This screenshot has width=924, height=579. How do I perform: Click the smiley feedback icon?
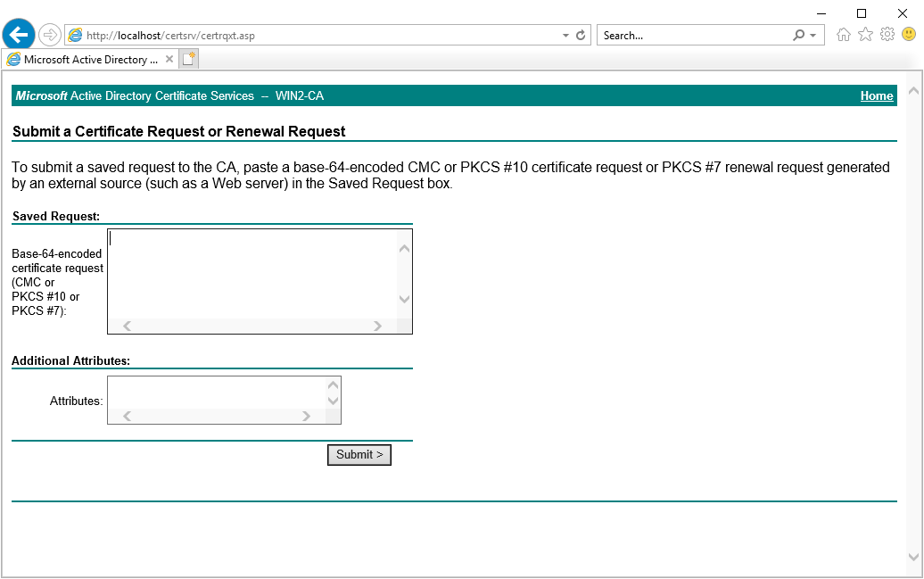click(x=909, y=35)
